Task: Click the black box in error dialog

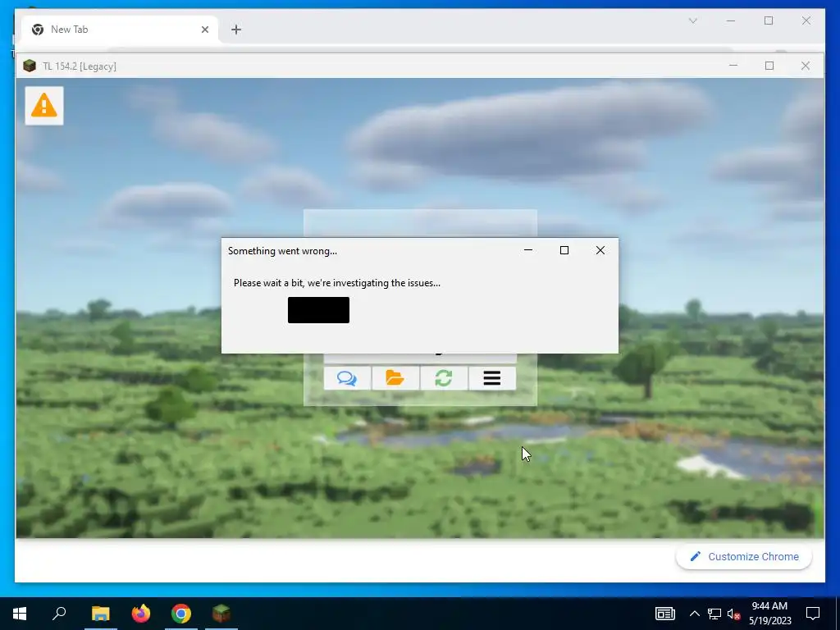Action: coord(318,310)
